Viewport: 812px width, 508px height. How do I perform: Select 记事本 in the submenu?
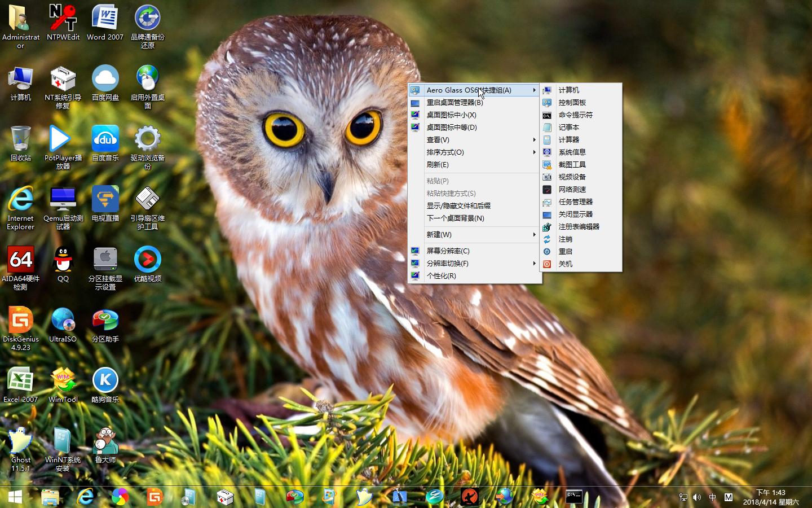point(581,127)
